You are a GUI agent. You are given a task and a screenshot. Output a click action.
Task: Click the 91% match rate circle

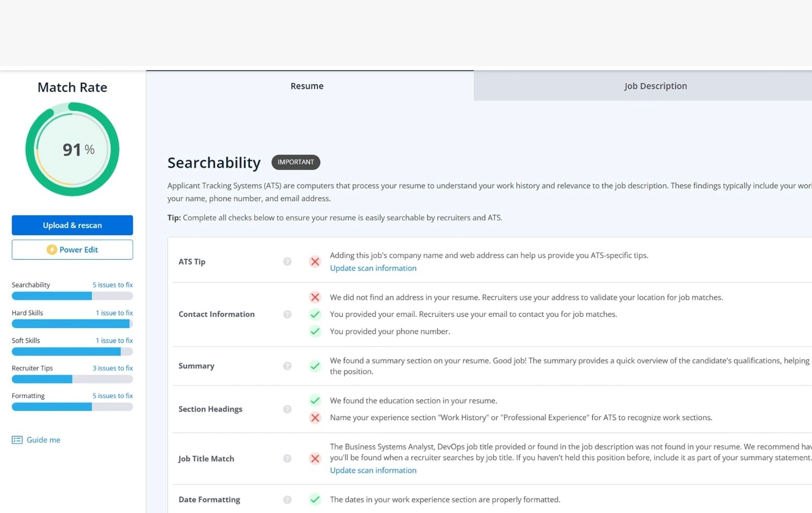[x=73, y=149]
